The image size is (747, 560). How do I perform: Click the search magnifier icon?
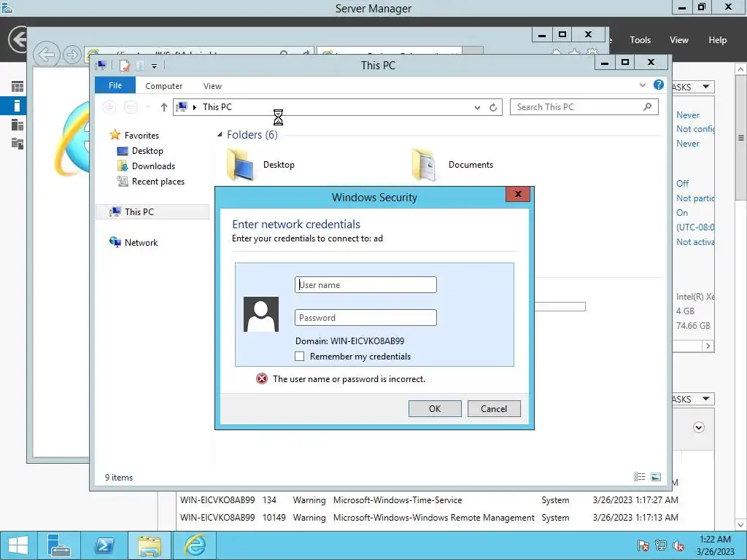(647, 106)
